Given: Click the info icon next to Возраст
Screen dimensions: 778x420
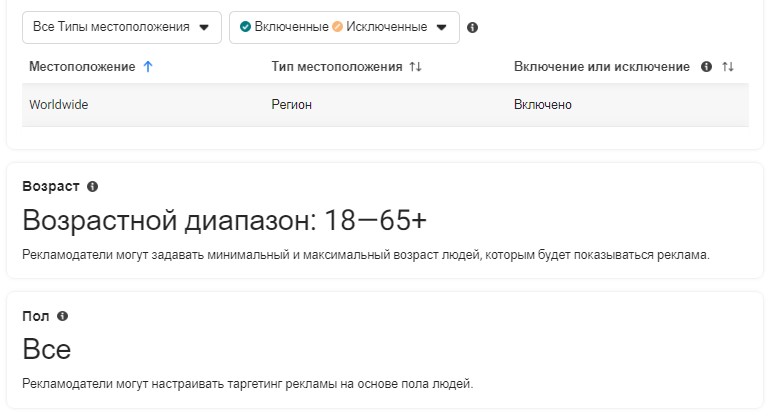Looking at the screenshot, I should pyautogui.click(x=92, y=186).
